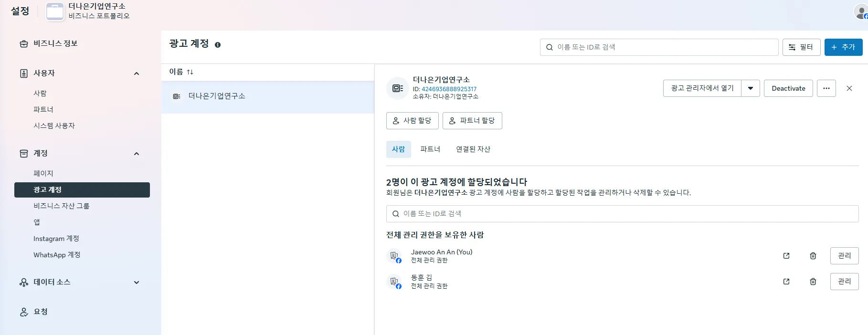
Task: Open 파트너 in sidebar
Action: 43,109
